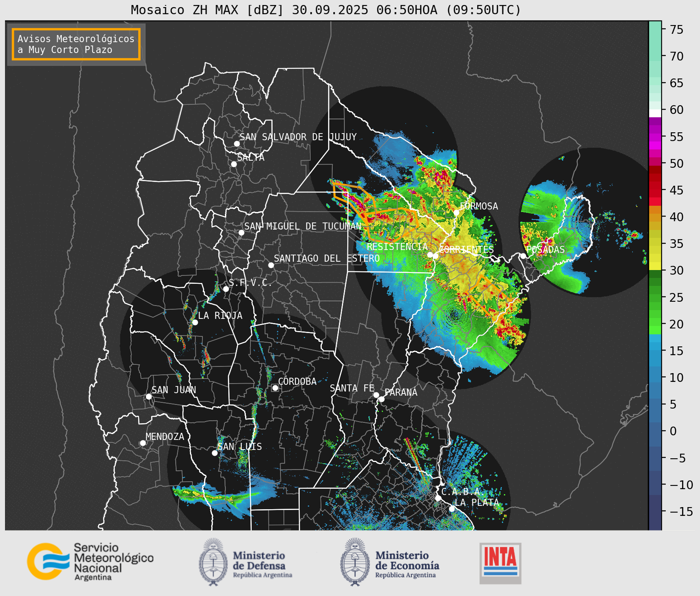The image size is (700, 596).
Task: Click the Mosaico ZH MAX map title
Action: tap(326, 10)
